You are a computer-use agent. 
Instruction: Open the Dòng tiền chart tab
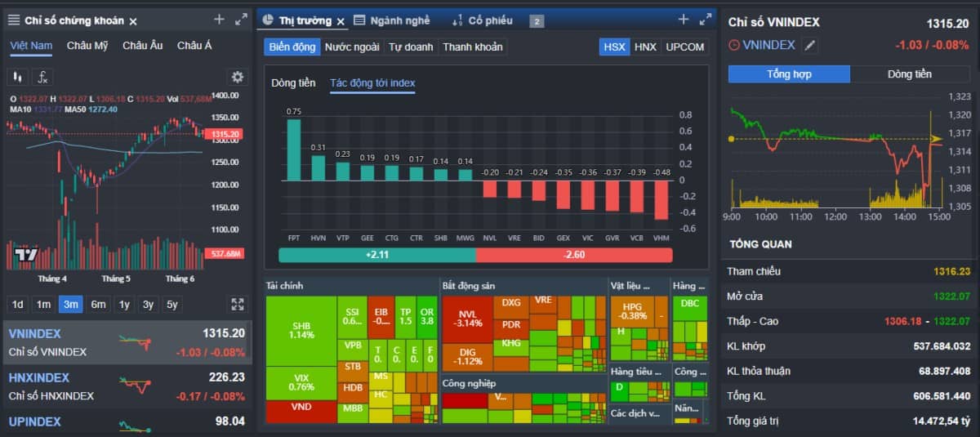(293, 82)
